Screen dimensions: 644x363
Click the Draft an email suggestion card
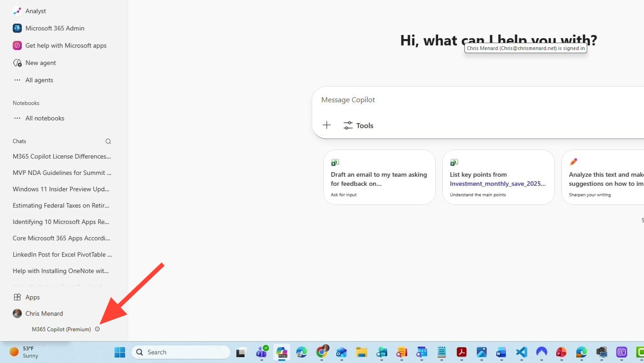379,179
